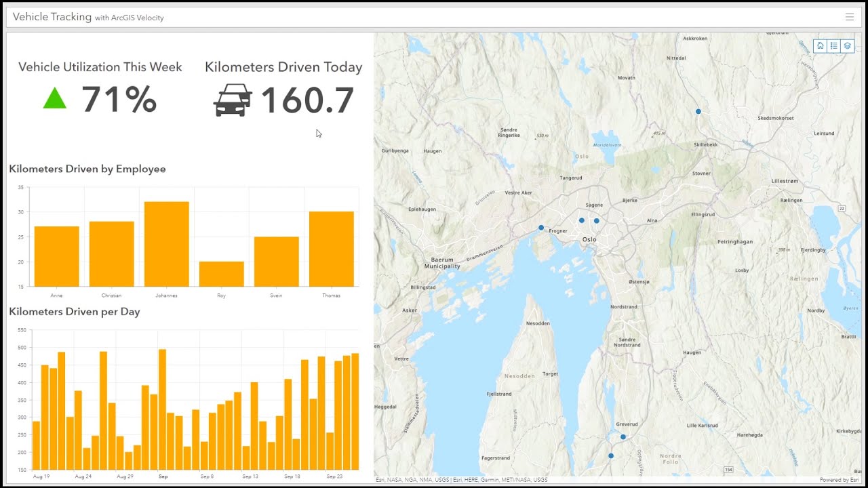Click the 'Sep 13' date axis label
Viewport: 868px width, 488px height.
click(250, 476)
